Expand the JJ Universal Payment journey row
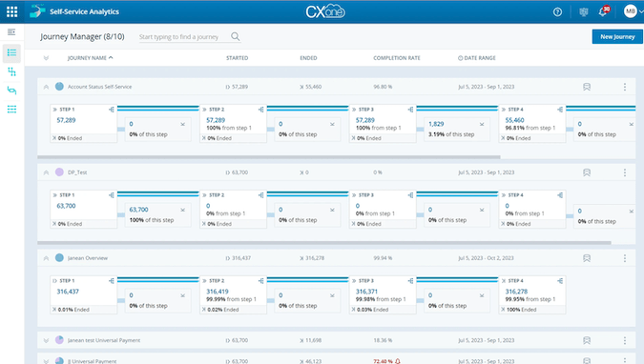Viewport: 644px width, 364px height. (x=46, y=361)
